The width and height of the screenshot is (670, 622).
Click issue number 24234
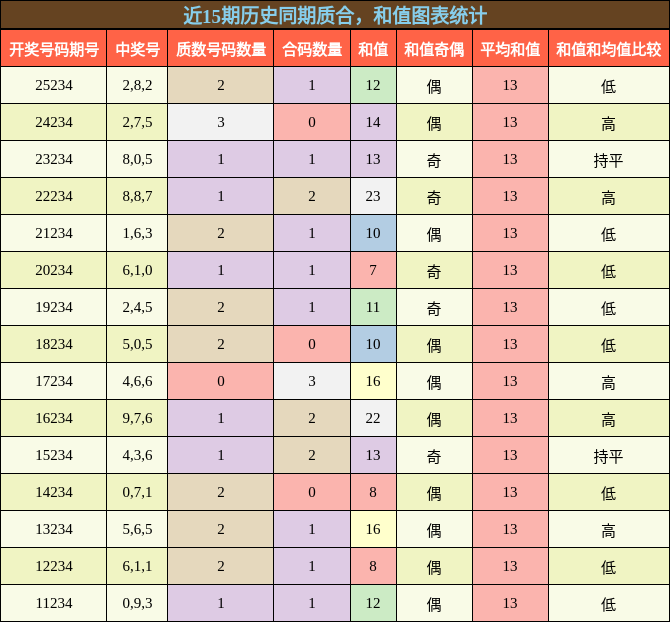coord(54,122)
